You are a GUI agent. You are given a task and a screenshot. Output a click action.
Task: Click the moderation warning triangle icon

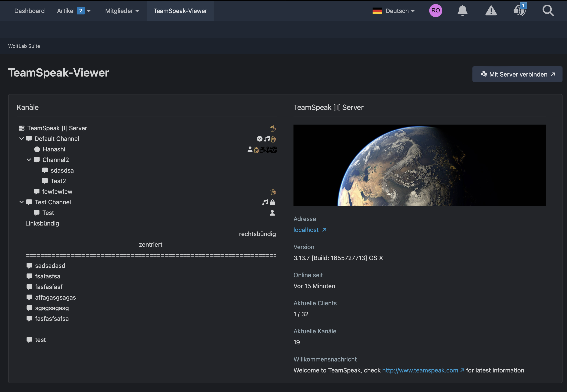pyautogui.click(x=491, y=11)
